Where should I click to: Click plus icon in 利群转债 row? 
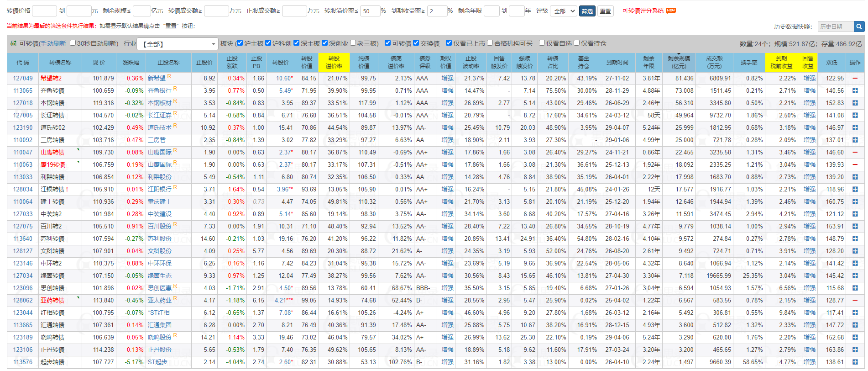[x=855, y=177]
